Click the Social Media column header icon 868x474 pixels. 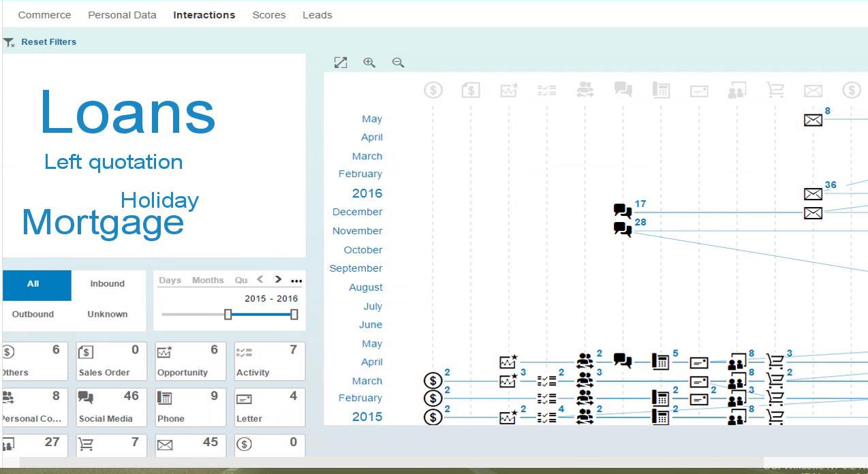pyautogui.click(x=623, y=90)
